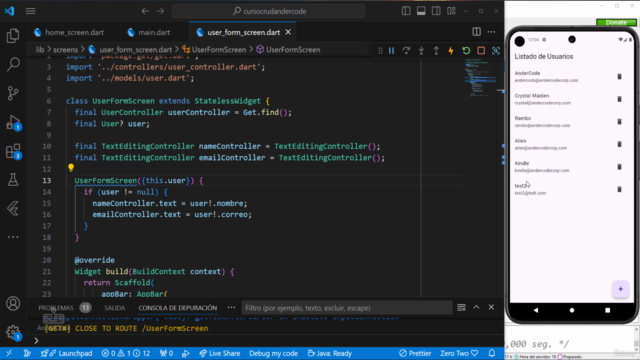This screenshot has height=360, width=640.
Task: Click the editor minimap preview
Action: click(480, 78)
